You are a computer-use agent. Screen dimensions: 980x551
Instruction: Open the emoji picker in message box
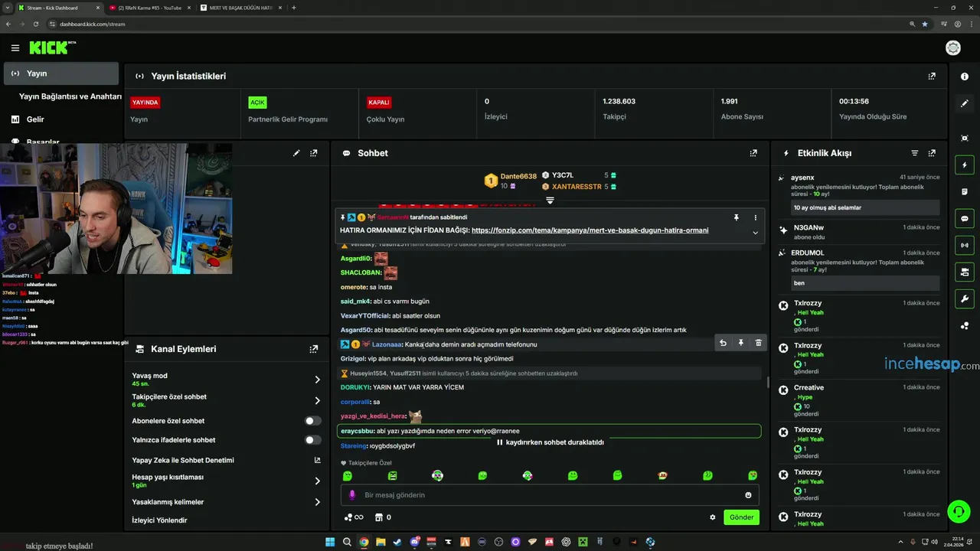click(748, 495)
